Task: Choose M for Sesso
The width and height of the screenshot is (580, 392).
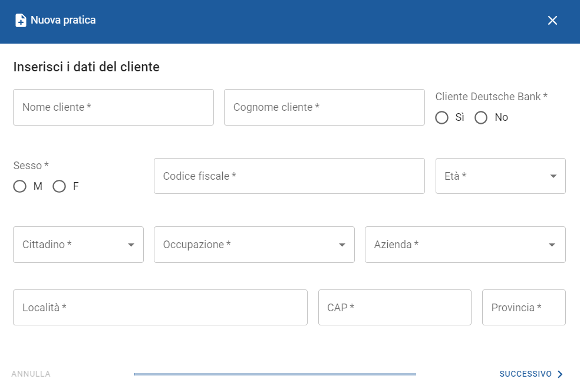Action: (x=20, y=187)
